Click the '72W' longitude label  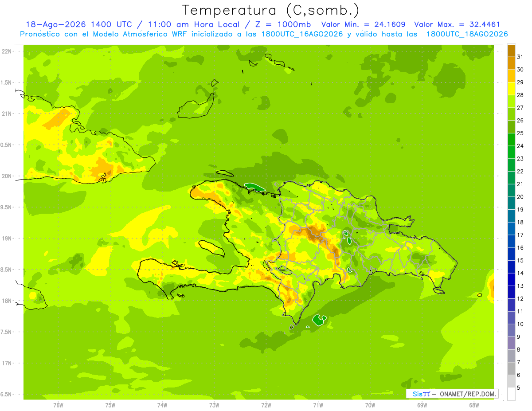[266, 405]
